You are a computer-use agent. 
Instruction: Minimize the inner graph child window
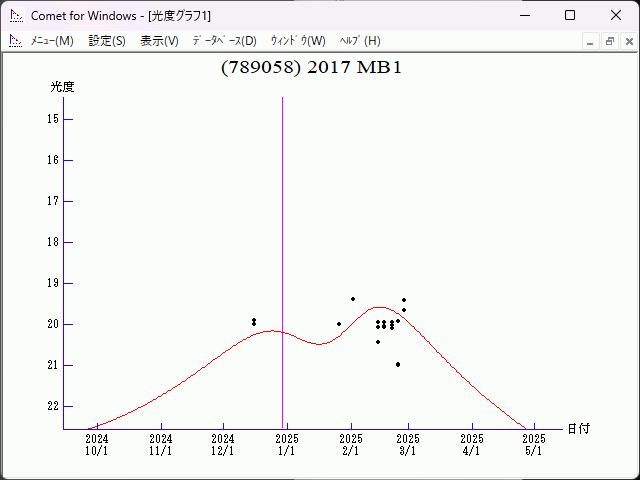click(x=591, y=41)
